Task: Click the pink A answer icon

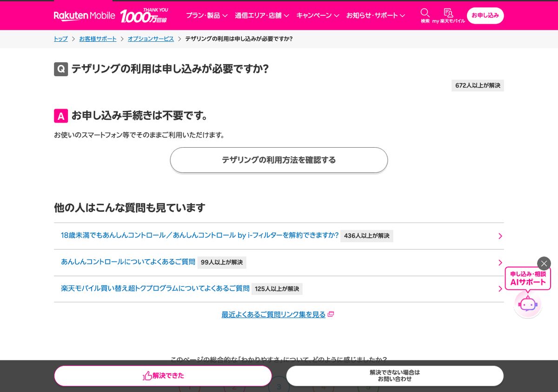Action: point(61,116)
